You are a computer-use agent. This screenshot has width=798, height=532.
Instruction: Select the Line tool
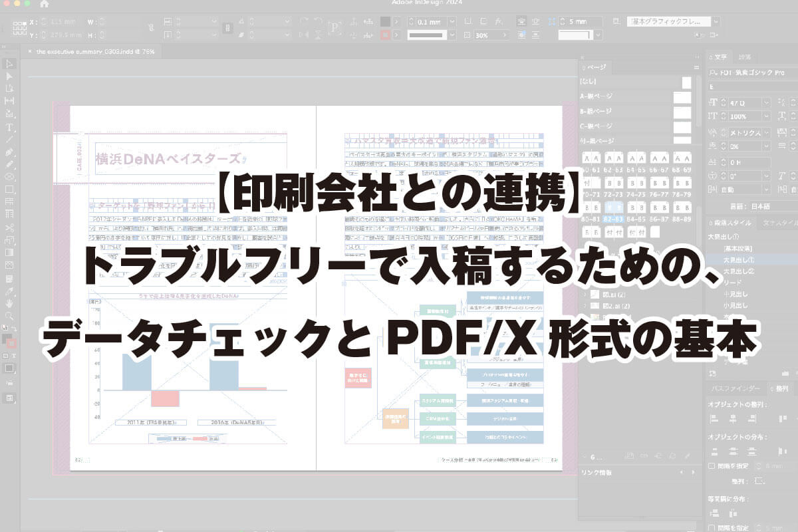pyautogui.click(x=9, y=140)
